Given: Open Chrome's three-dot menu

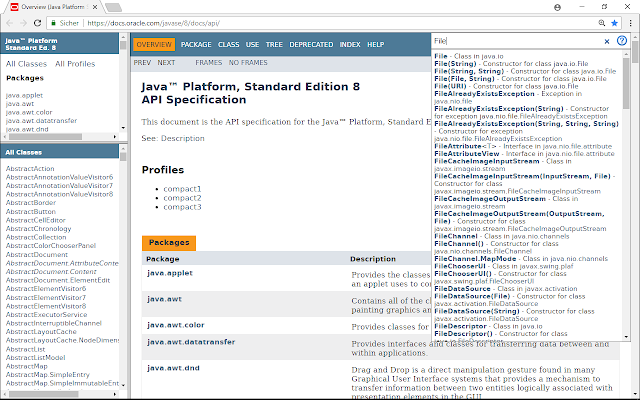Looking at the screenshot, I should point(631,23).
